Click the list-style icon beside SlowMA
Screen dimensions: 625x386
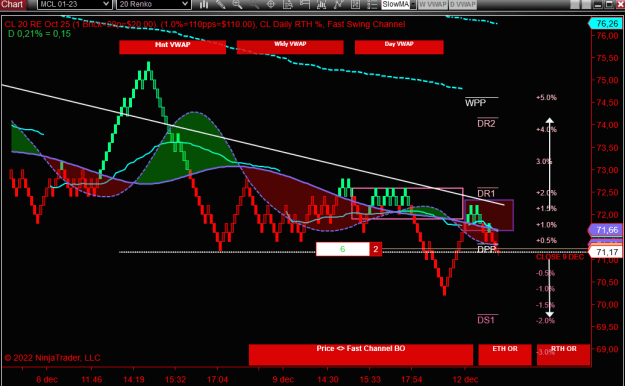[371, 4]
